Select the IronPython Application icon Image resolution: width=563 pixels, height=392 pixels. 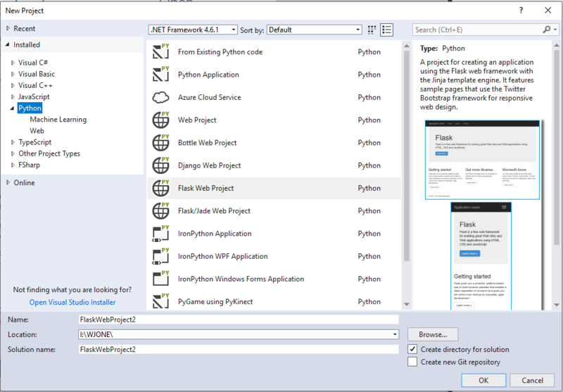pos(161,234)
